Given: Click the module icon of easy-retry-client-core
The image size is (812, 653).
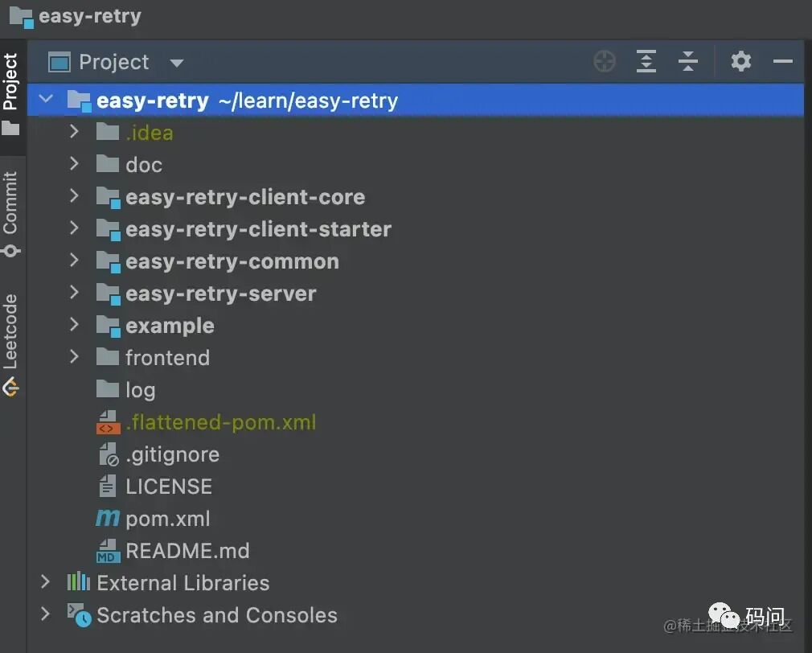Looking at the screenshot, I should (108, 197).
